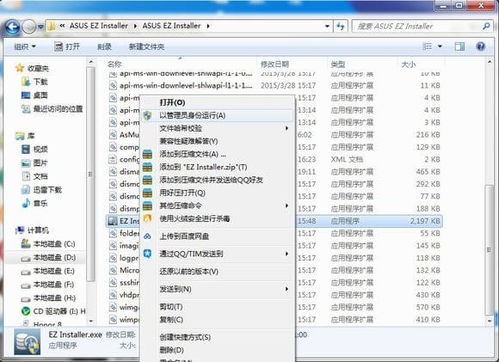The image size is (499, 362).
Task: Toggle the preview pane icon
Action: 460,46
